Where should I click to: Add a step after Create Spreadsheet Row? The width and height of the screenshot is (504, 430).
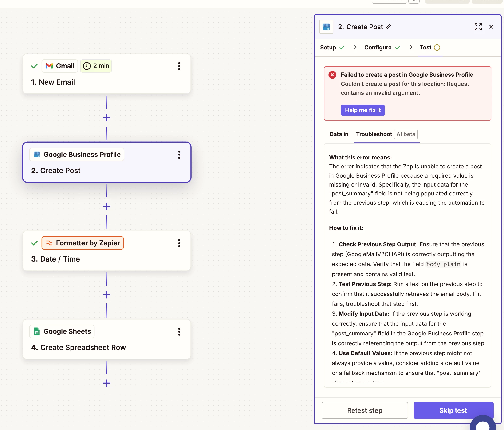tap(106, 383)
